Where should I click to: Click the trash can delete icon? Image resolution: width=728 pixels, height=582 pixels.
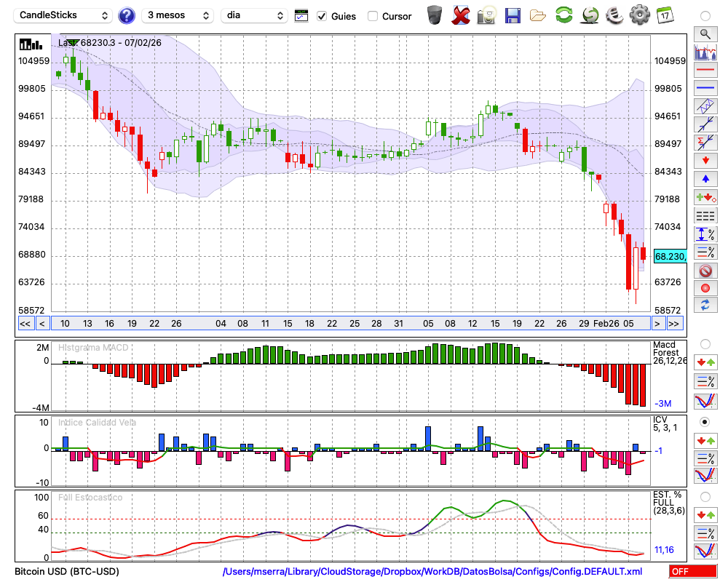point(435,15)
